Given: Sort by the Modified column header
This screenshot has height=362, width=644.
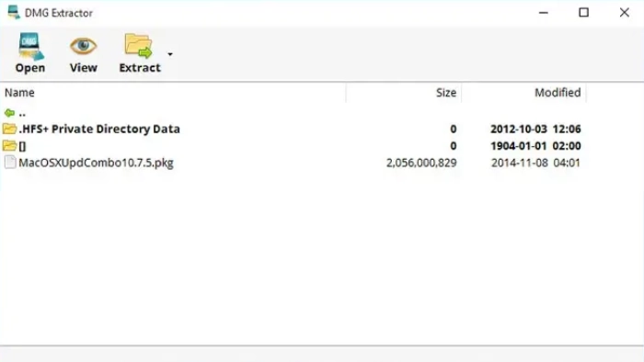Looking at the screenshot, I should point(523,93).
